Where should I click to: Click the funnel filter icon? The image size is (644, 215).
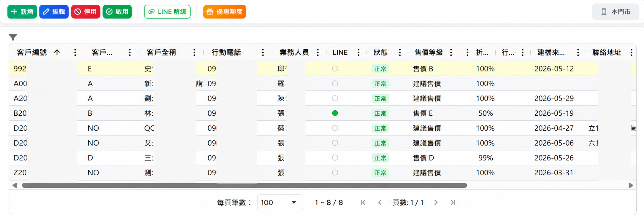point(13,37)
